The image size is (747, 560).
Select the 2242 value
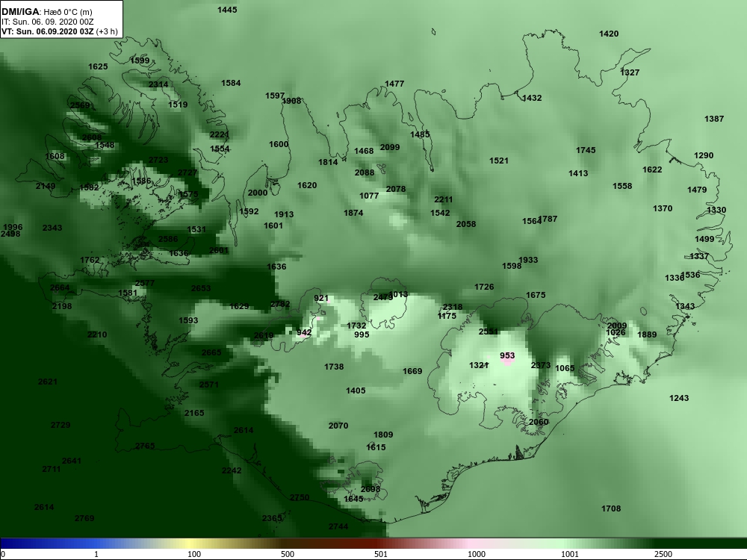[x=232, y=470]
